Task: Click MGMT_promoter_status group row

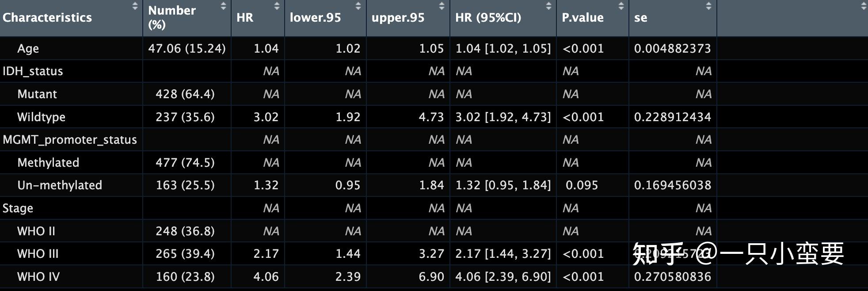Action: 70,140
